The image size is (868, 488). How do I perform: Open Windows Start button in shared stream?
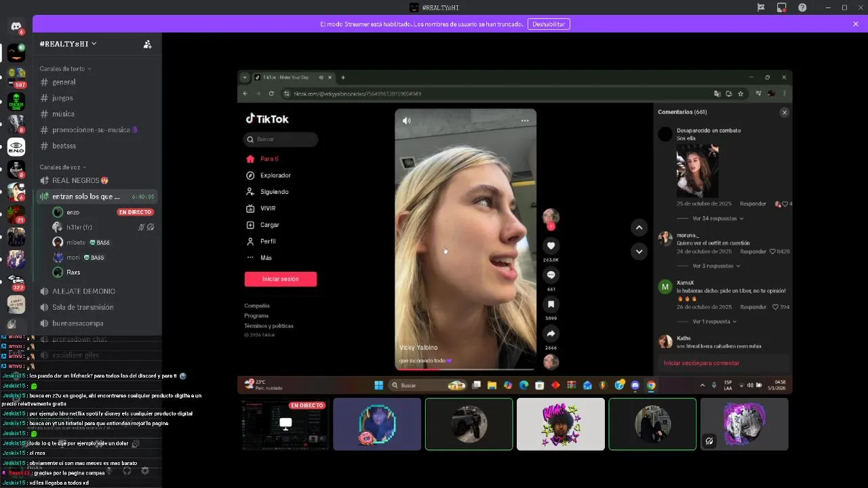pyautogui.click(x=378, y=385)
